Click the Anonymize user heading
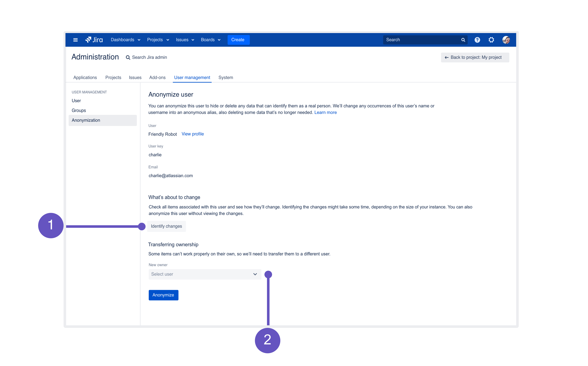Image resolution: width=588 pixels, height=366 pixels. [171, 95]
